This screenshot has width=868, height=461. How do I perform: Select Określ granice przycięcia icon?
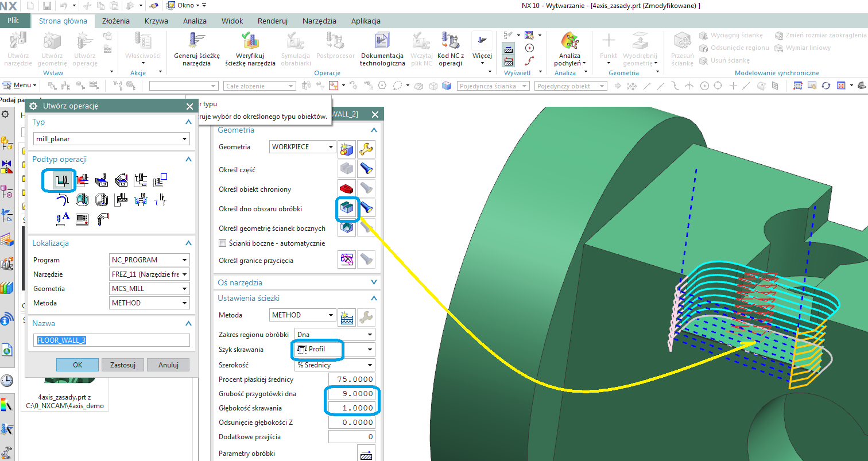pos(346,260)
